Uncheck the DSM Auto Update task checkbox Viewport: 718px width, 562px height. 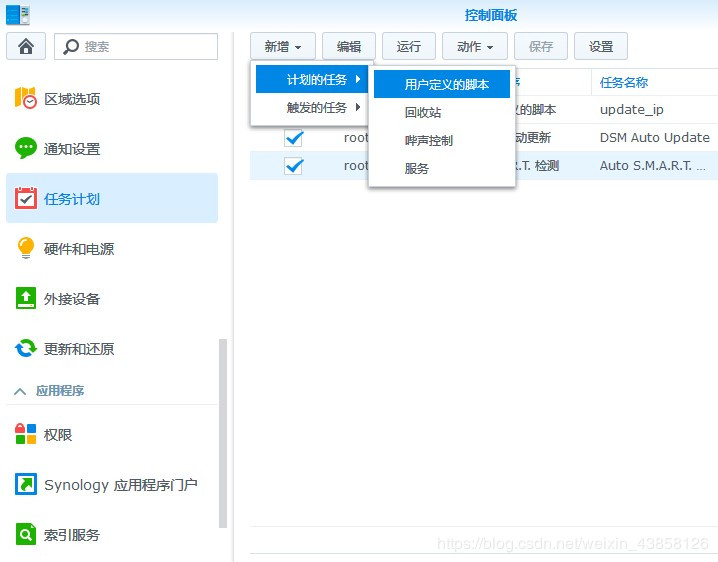294,138
